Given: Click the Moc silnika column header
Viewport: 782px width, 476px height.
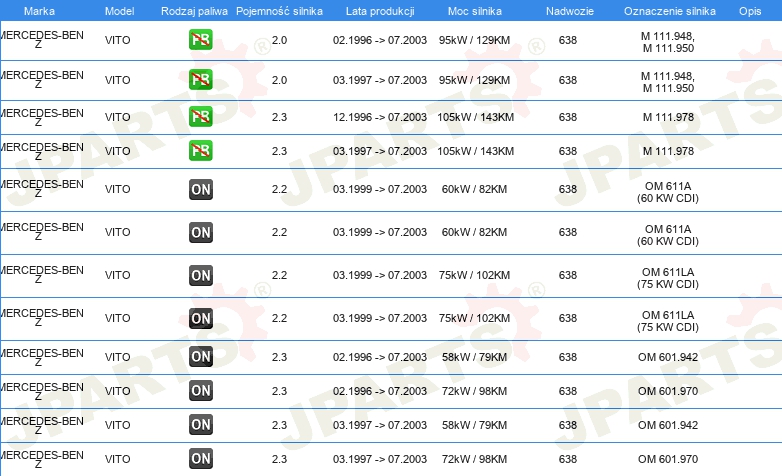Looking at the screenshot, I should pyautogui.click(x=474, y=11).
